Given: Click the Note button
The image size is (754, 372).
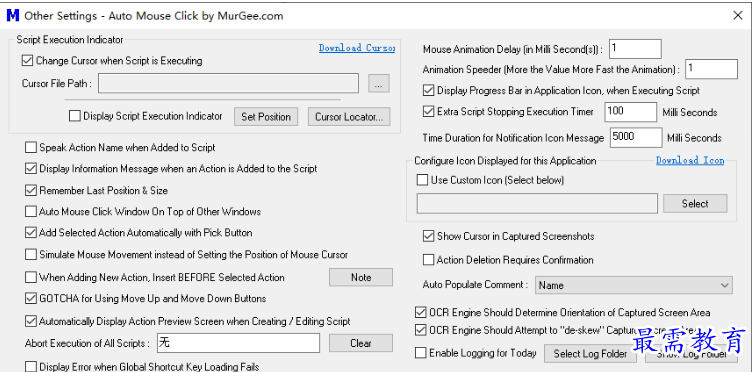Looking at the screenshot, I should point(361,277).
